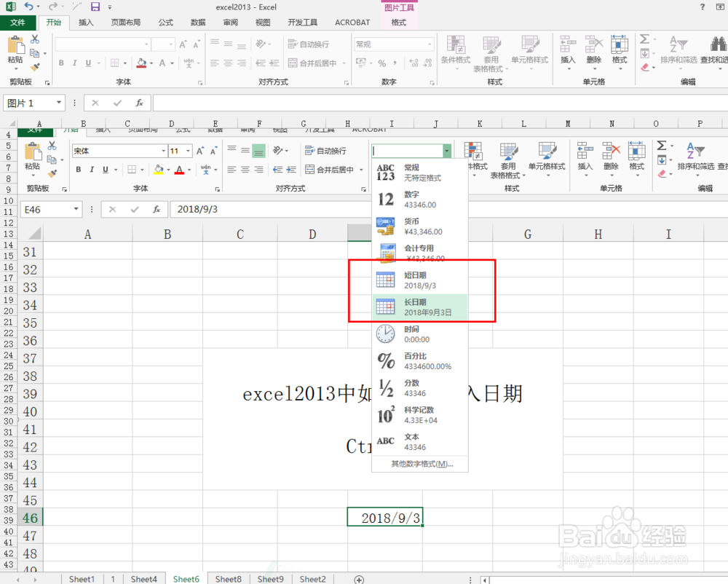This screenshot has width=728, height=584.
Task: Switch to the 插入 ribbon tab
Action: tap(86, 23)
